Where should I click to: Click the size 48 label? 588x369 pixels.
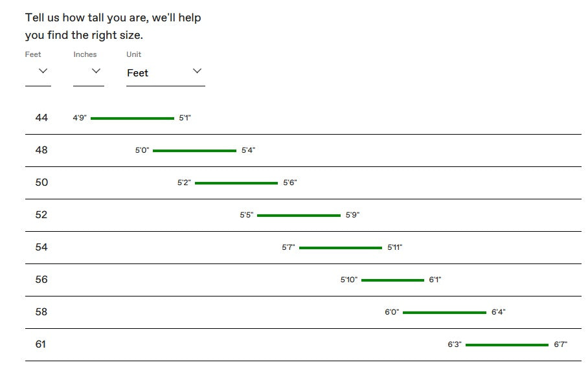click(41, 150)
